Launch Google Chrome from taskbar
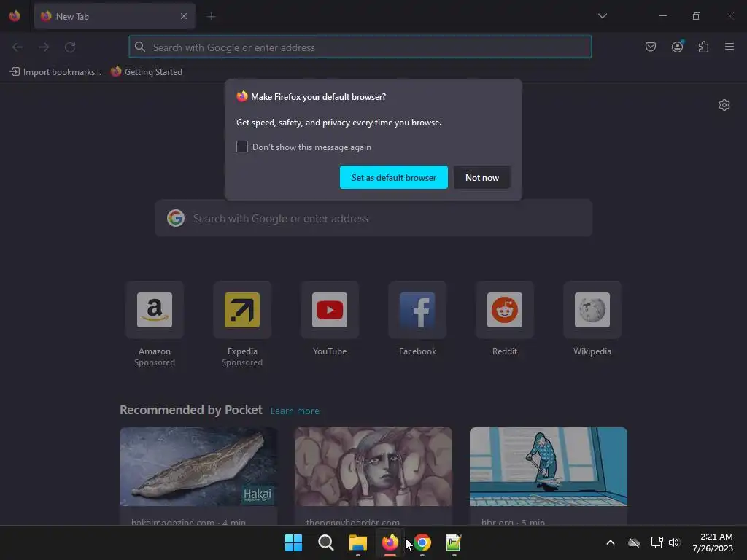This screenshot has width=747, height=560. click(x=422, y=542)
